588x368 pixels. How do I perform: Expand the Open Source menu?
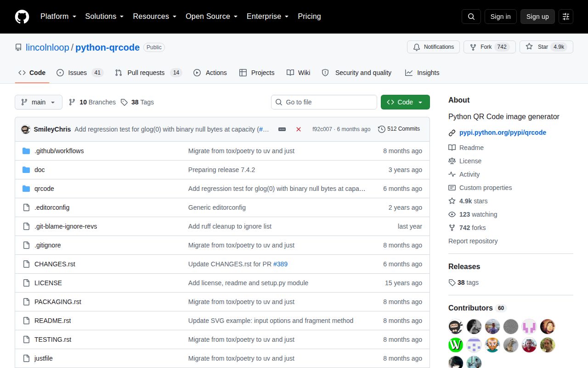pyautogui.click(x=212, y=17)
